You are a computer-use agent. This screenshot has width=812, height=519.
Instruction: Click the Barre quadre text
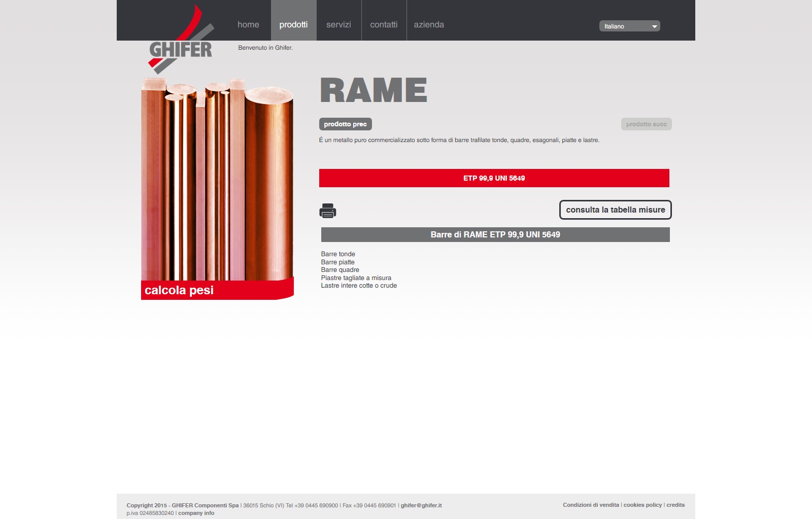click(x=340, y=270)
